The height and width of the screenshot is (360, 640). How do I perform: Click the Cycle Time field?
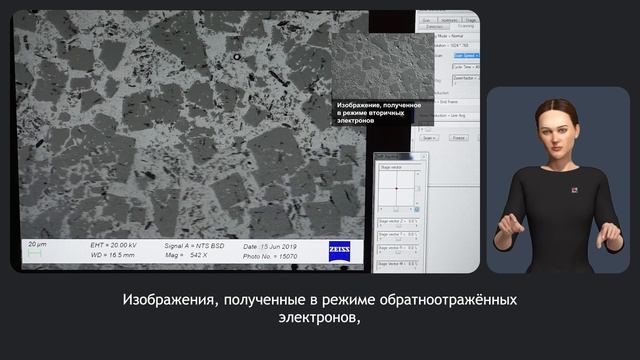[466, 67]
